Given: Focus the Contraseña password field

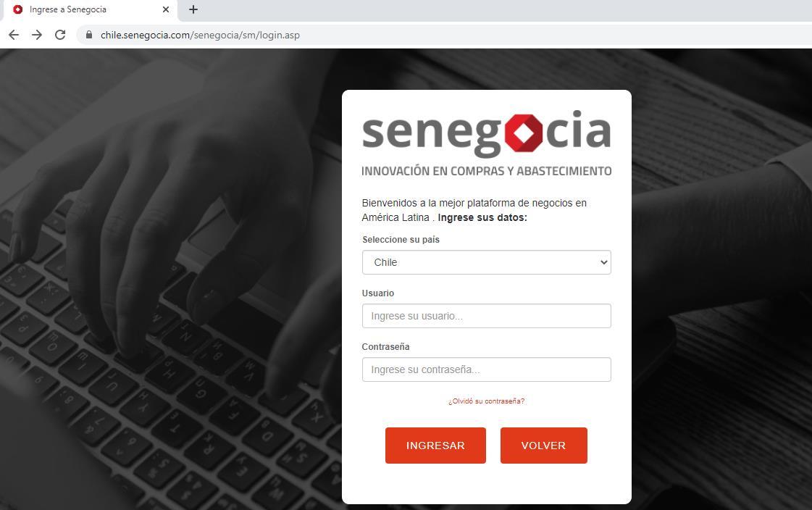Looking at the screenshot, I should (486, 369).
